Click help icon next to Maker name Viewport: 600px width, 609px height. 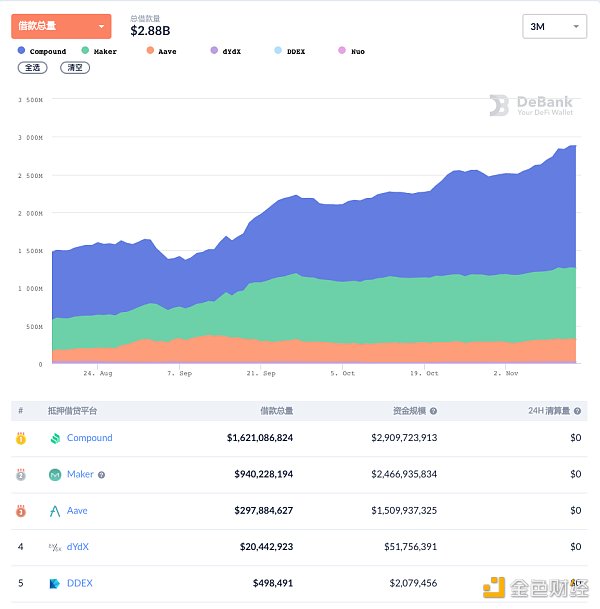pos(101,475)
